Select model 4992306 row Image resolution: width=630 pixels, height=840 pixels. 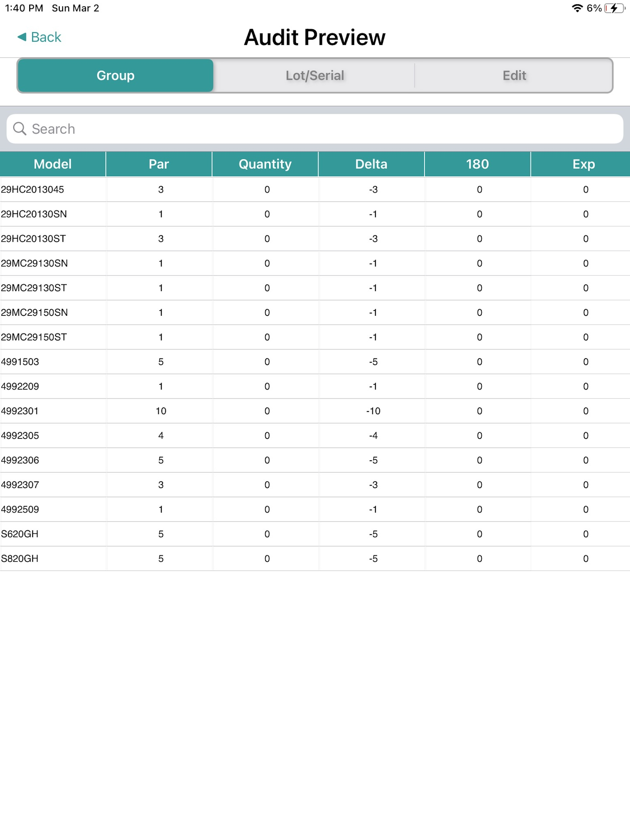[x=315, y=460]
